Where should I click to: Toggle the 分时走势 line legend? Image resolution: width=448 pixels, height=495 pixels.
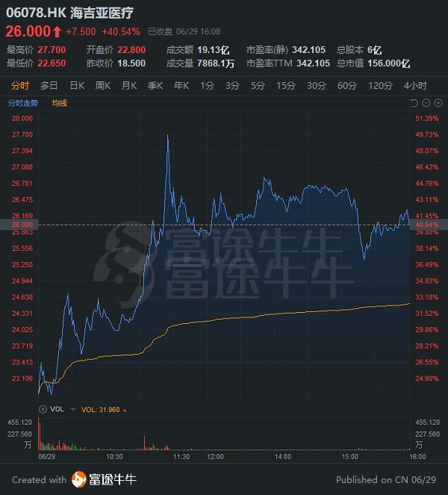(x=22, y=103)
